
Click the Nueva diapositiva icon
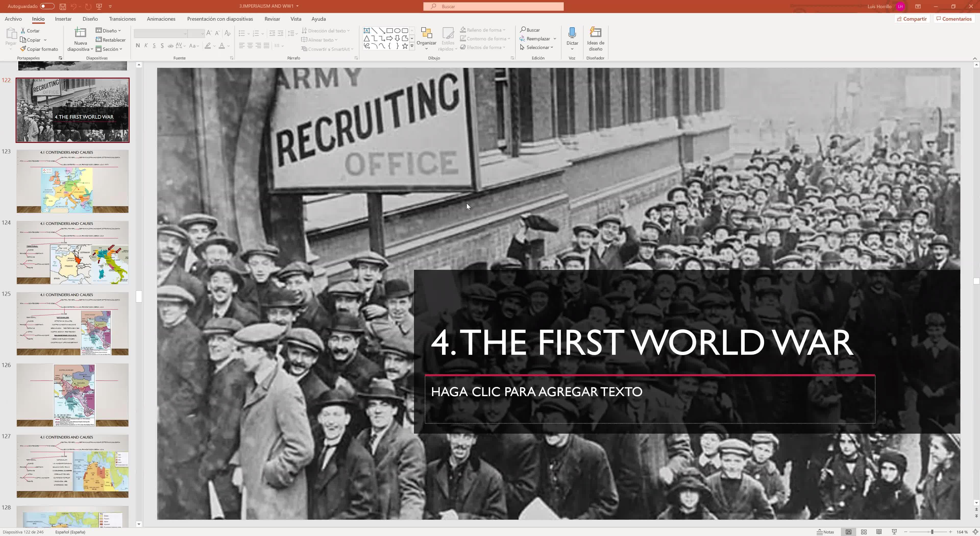80,33
